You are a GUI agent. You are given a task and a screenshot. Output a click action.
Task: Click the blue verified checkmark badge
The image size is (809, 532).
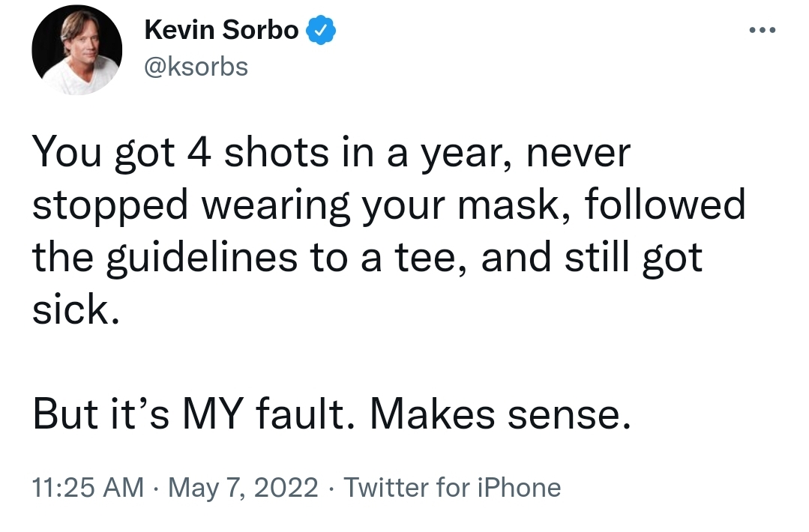[322, 31]
